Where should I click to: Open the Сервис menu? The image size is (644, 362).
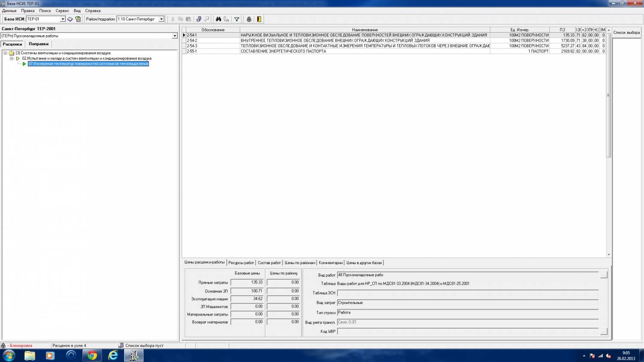[62, 11]
